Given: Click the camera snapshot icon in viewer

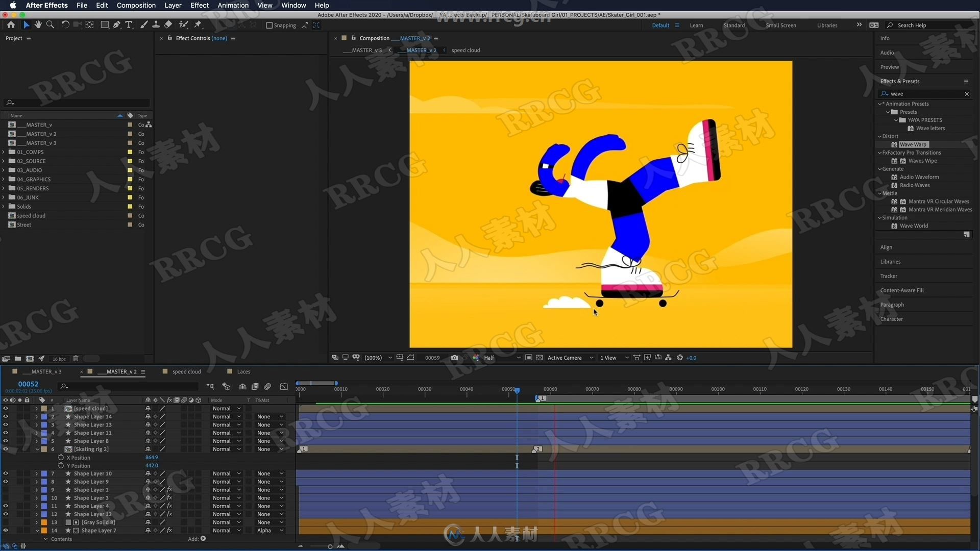Looking at the screenshot, I should point(455,357).
